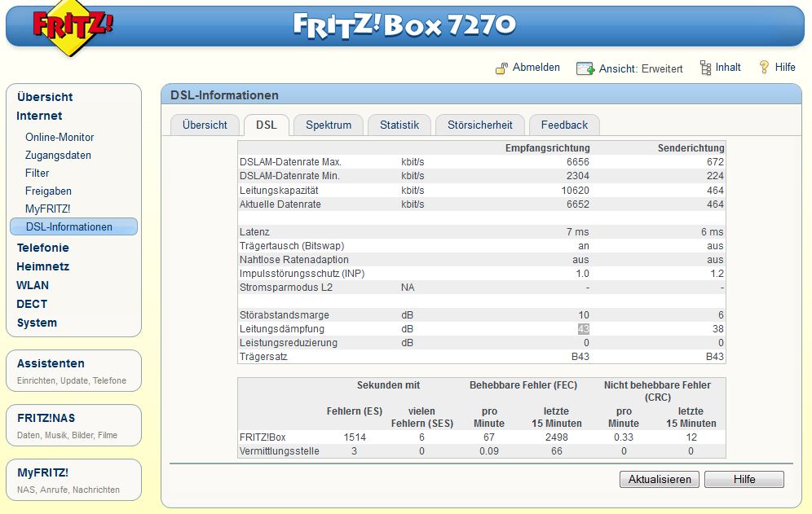Click the Leitungskapazität value 10620

click(575, 191)
